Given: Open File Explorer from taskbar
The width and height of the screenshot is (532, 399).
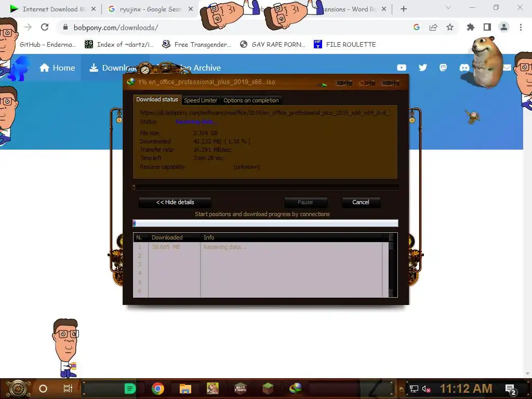Looking at the screenshot, I should [x=185, y=389].
